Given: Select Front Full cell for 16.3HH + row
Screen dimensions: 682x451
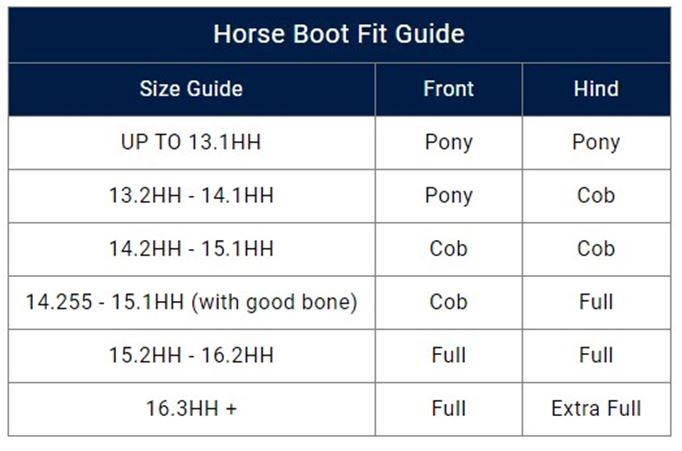Looking at the screenshot, I should (448, 407).
